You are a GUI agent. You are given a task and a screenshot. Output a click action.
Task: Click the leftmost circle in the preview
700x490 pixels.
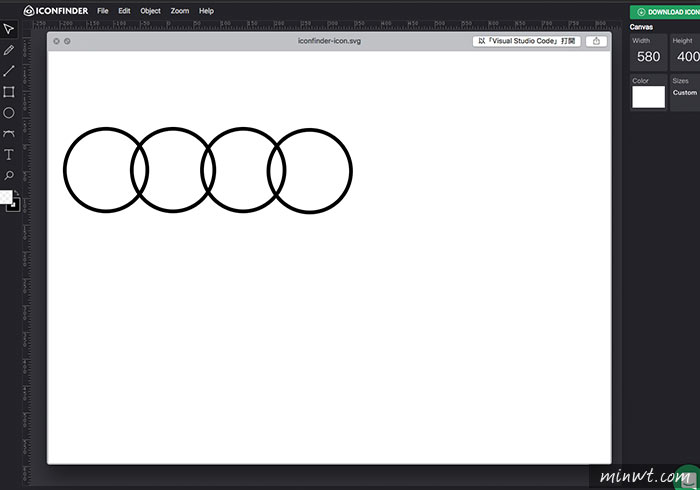(x=106, y=170)
